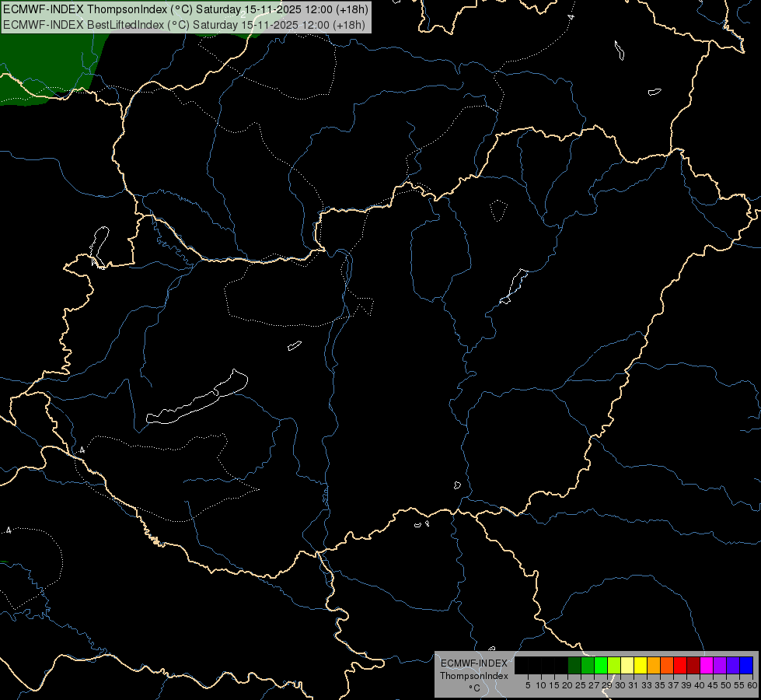Select the orange 33-35 legend swatch
This screenshot has width=761, height=700.
pyautogui.click(x=654, y=665)
